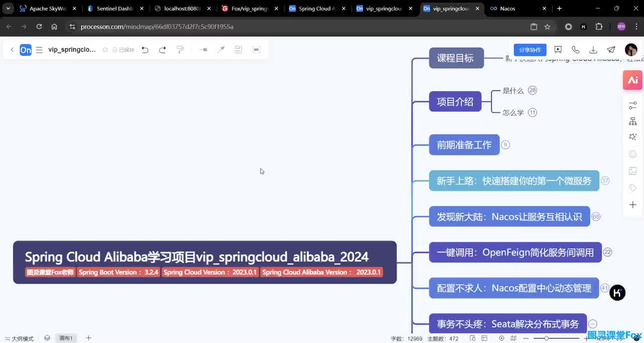The width and height of the screenshot is (644, 343).
Task: Select the central Spring Cloud Alibaba root topic
Action: click(205, 262)
